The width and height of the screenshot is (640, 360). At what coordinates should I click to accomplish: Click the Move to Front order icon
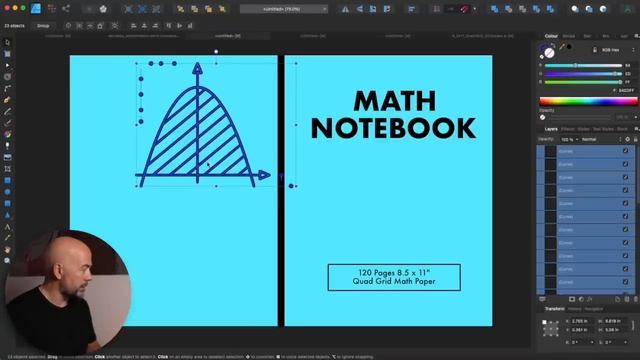(x=222, y=9)
